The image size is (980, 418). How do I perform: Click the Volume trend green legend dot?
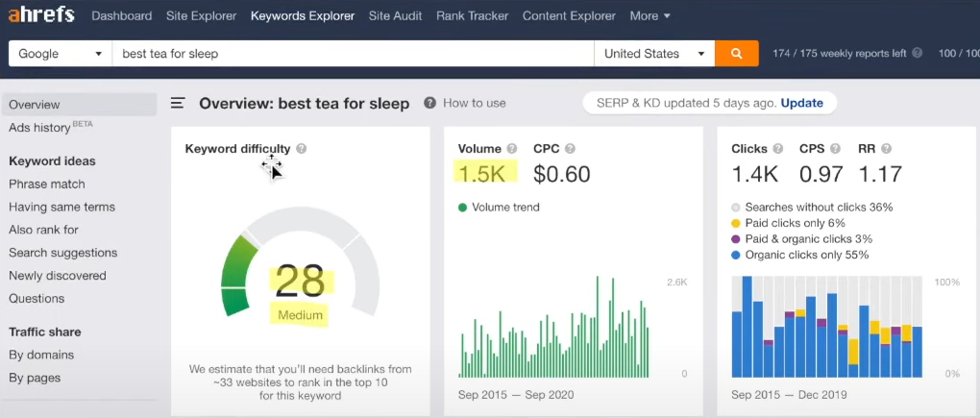(462, 208)
